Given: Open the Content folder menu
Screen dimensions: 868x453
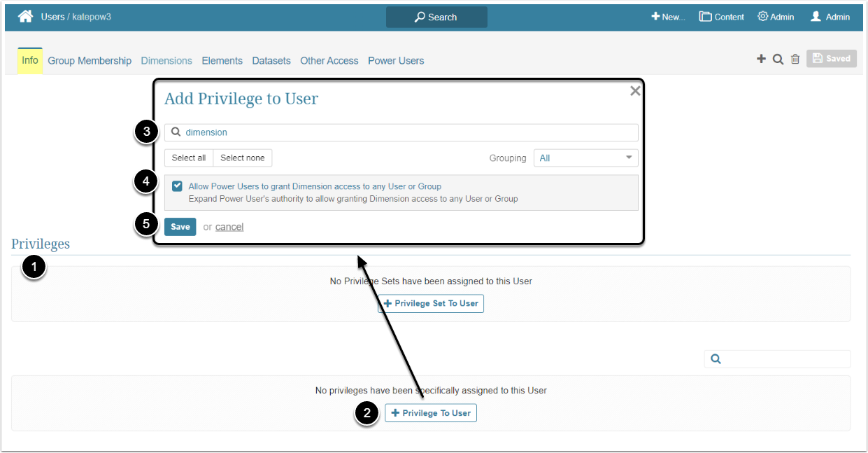Looking at the screenshot, I should pyautogui.click(x=721, y=17).
